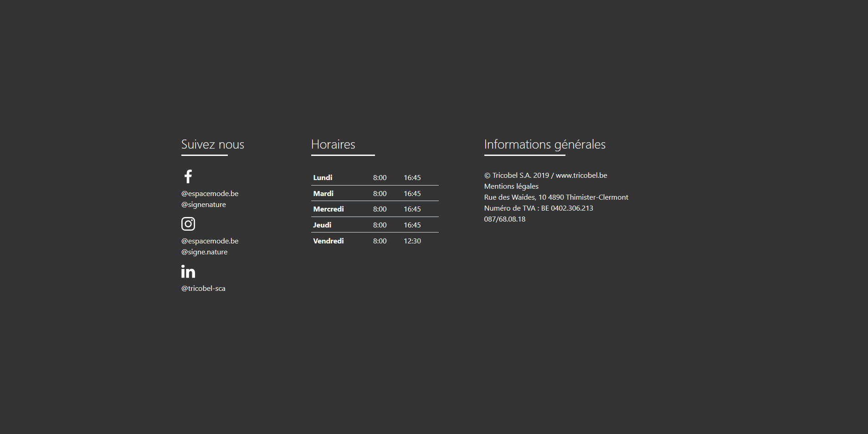Click Jeudi closing time 16:45
868x434 pixels.
pyautogui.click(x=412, y=225)
